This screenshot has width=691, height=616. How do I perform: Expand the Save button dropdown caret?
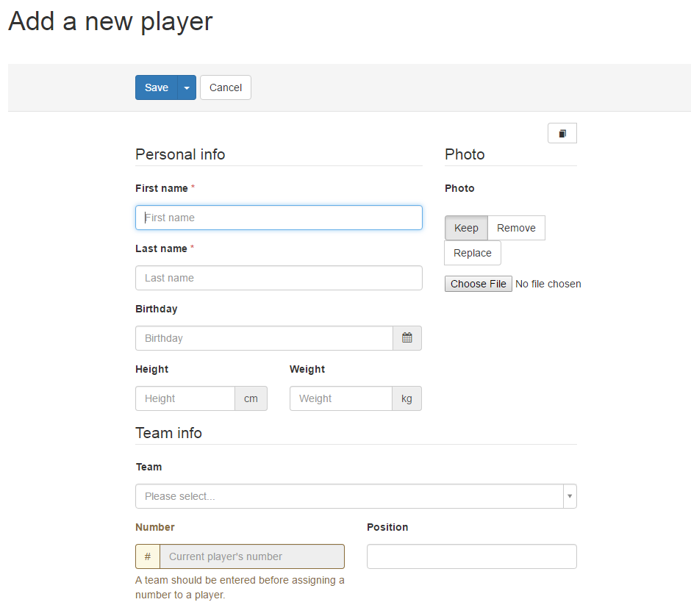pyautogui.click(x=187, y=87)
